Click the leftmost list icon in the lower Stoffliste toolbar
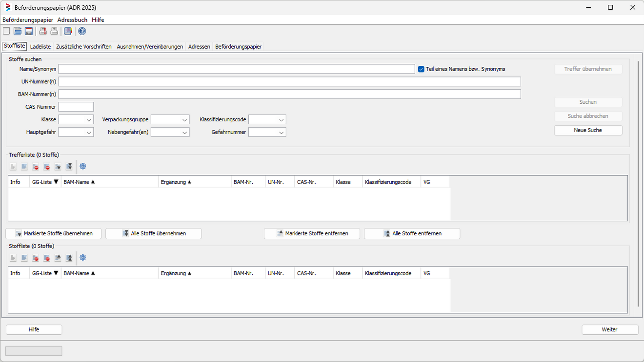Screen dimensions: 644x362 click(x=13, y=258)
